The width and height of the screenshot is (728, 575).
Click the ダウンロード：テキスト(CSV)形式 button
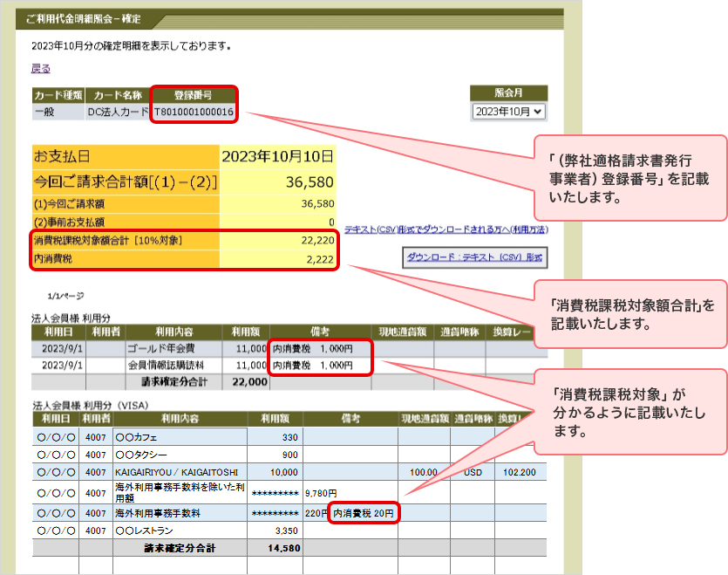[x=474, y=257]
